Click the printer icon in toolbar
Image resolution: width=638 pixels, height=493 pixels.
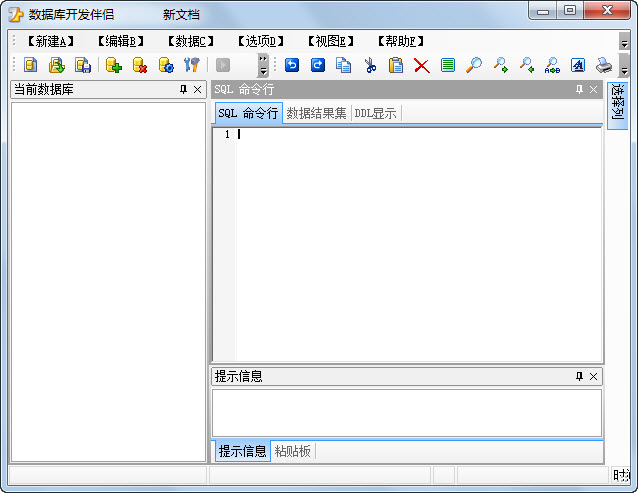604,65
